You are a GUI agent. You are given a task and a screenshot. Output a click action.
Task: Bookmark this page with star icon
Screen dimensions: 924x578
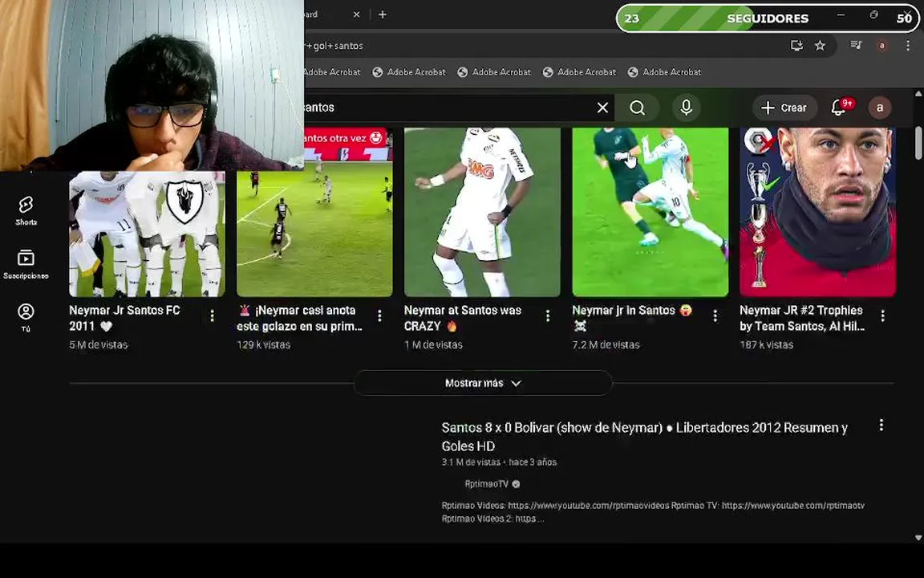(x=820, y=46)
